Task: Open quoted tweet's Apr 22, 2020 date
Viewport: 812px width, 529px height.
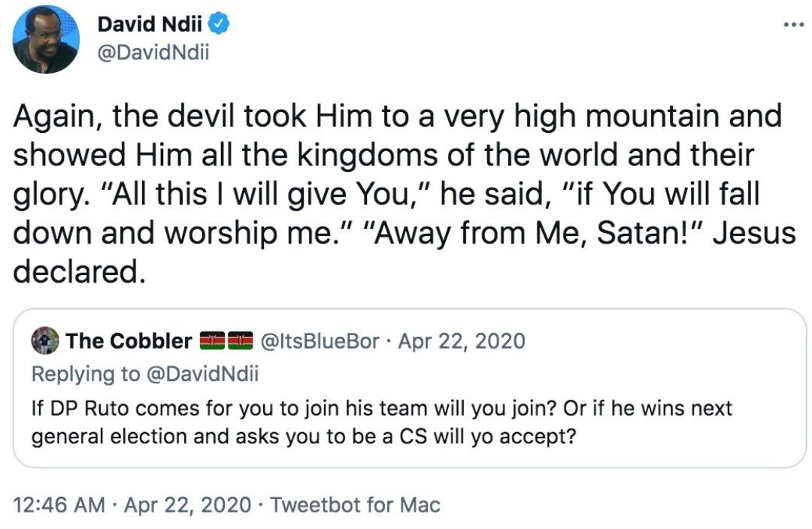Action: (462, 341)
